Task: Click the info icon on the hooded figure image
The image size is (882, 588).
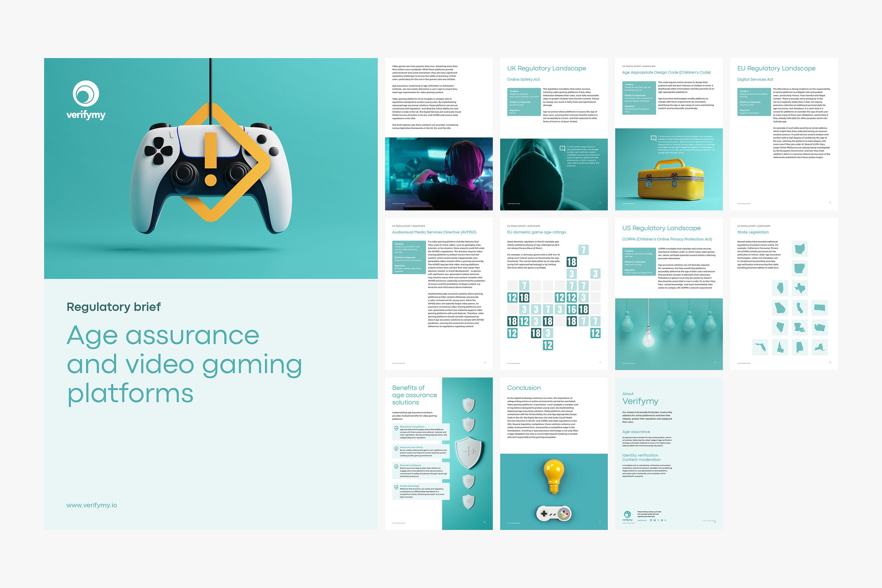Action: (562, 148)
